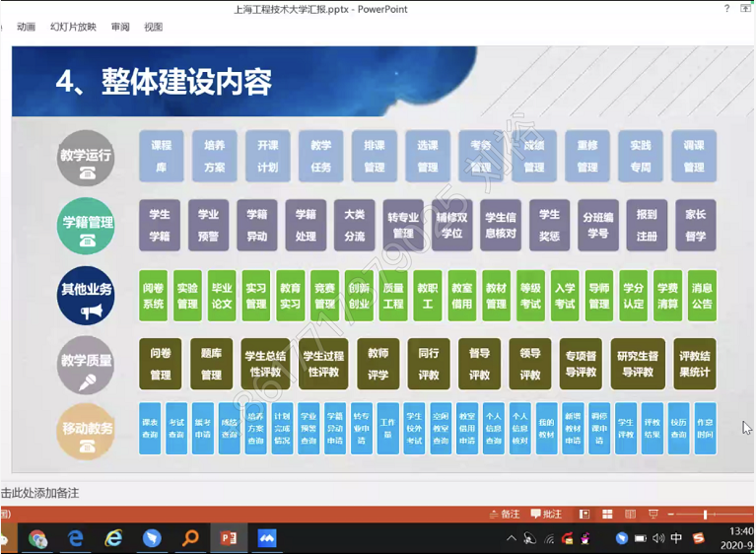Viewport: 756px width, 554px height.
Task: Launch Microsoft Edge from taskbar
Action: [76, 538]
